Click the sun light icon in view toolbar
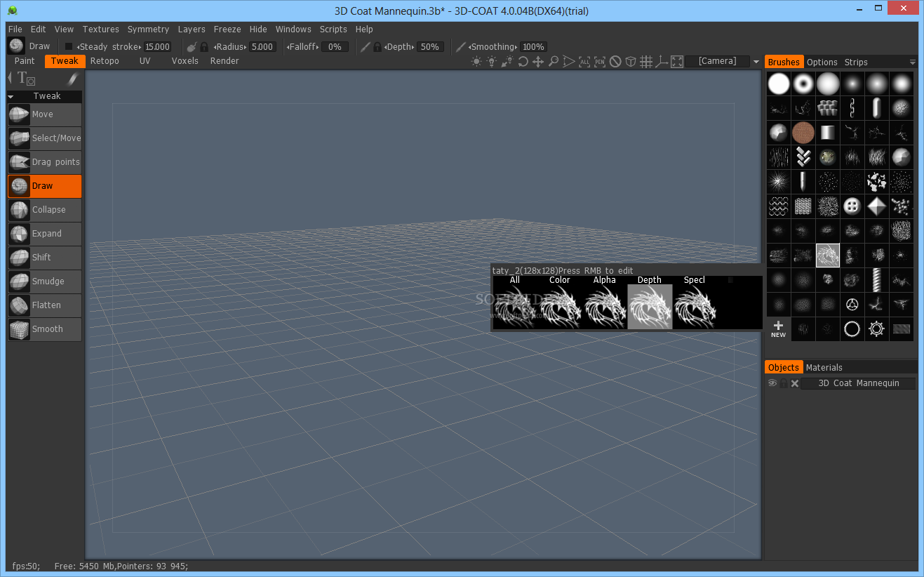This screenshot has width=924, height=577. click(476, 62)
